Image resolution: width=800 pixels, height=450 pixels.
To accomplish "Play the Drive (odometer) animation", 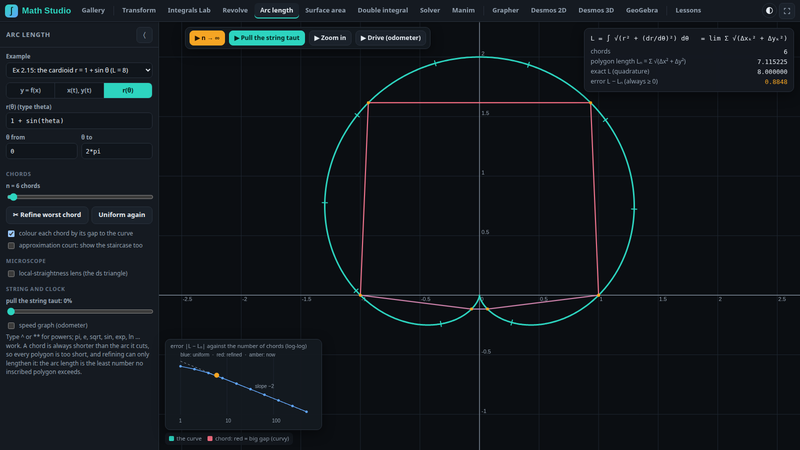I will (x=391, y=38).
